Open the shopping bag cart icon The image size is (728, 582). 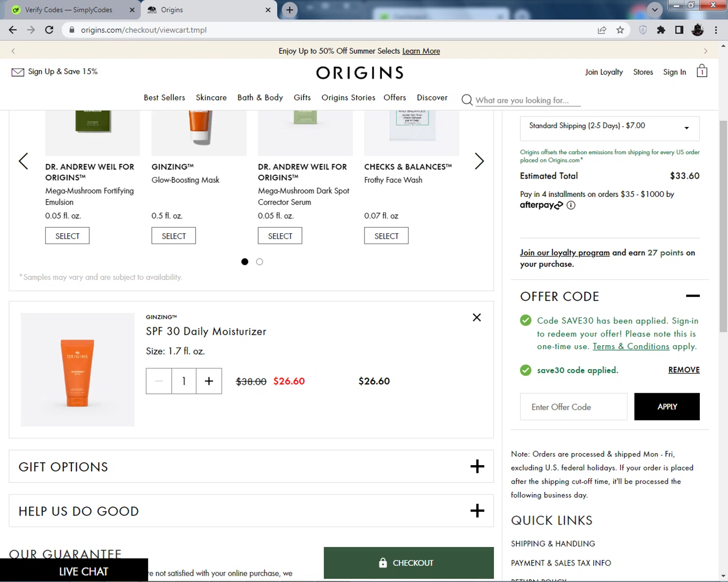click(702, 71)
